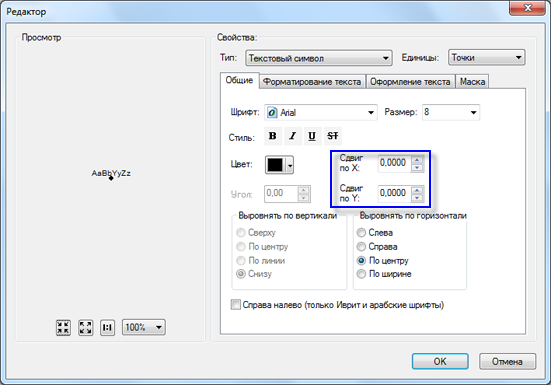Toggle Bold style button

click(x=273, y=136)
